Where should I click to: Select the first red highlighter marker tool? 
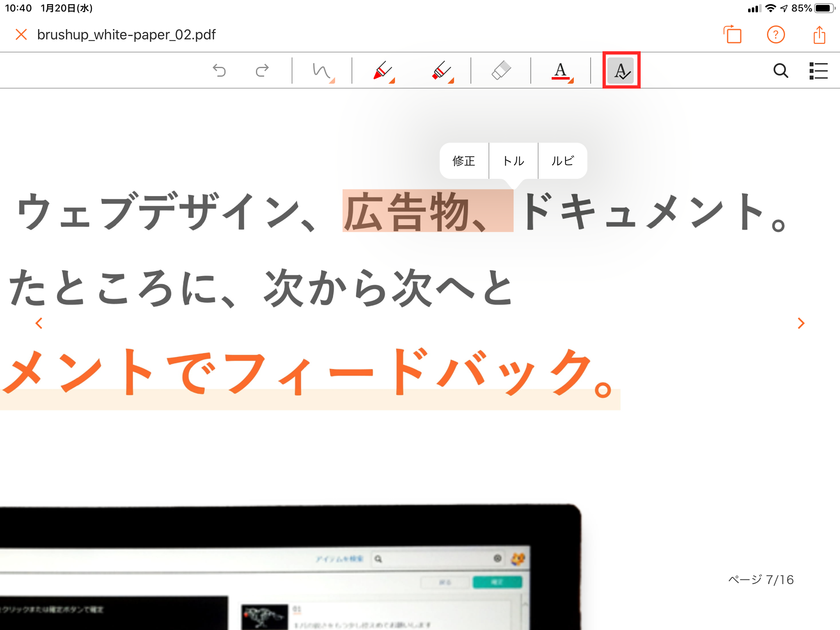click(383, 71)
